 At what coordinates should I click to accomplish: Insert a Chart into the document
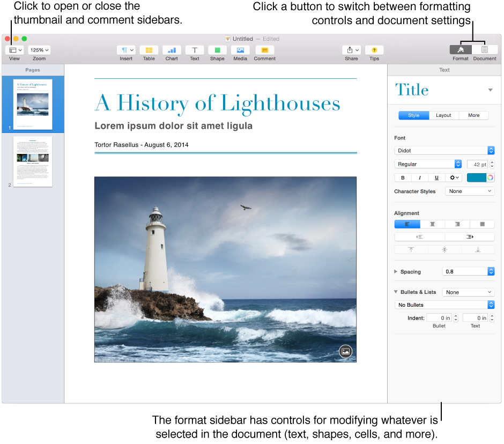coord(171,49)
